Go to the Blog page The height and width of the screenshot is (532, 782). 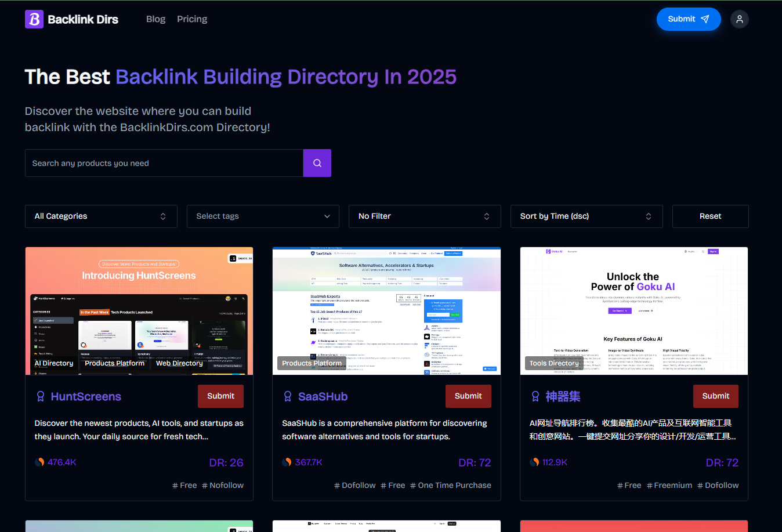click(x=155, y=19)
